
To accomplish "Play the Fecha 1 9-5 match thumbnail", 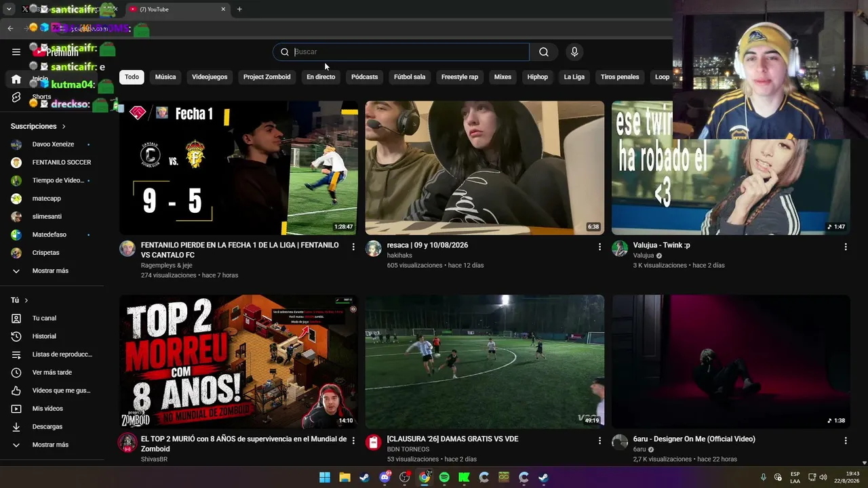I will pyautogui.click(x=239, y=168).
